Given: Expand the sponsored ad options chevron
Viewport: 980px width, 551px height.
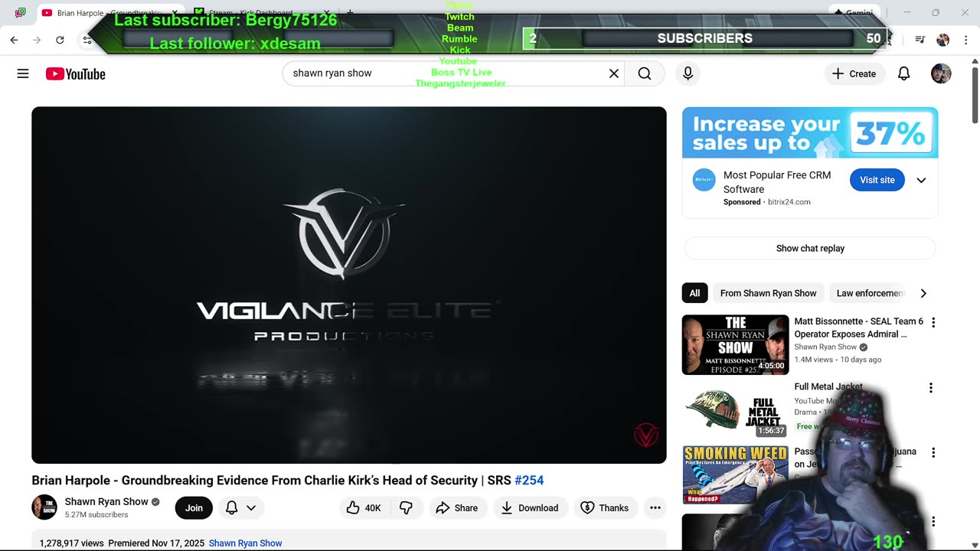Looking at the screenshot, I should pyautogui.click(x=921, y=181).
